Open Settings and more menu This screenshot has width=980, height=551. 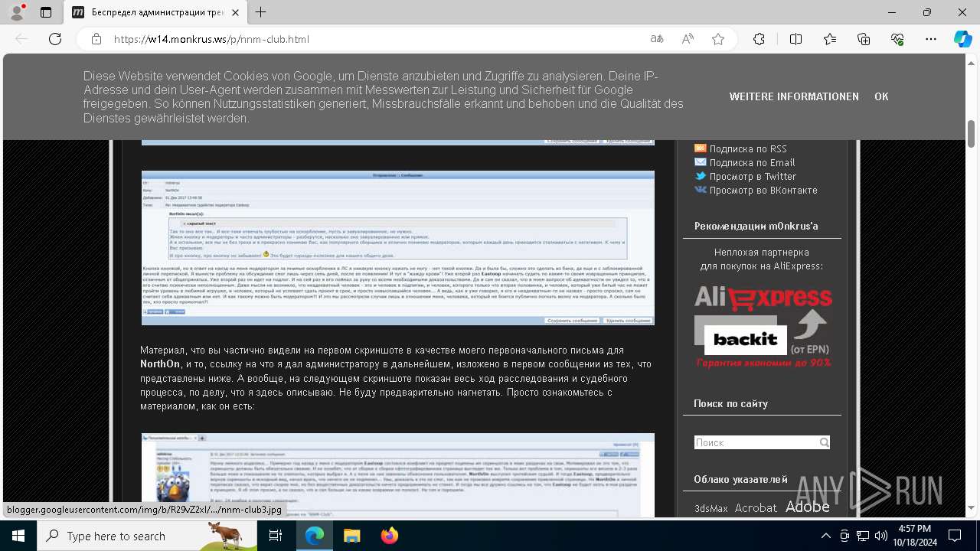931,39
